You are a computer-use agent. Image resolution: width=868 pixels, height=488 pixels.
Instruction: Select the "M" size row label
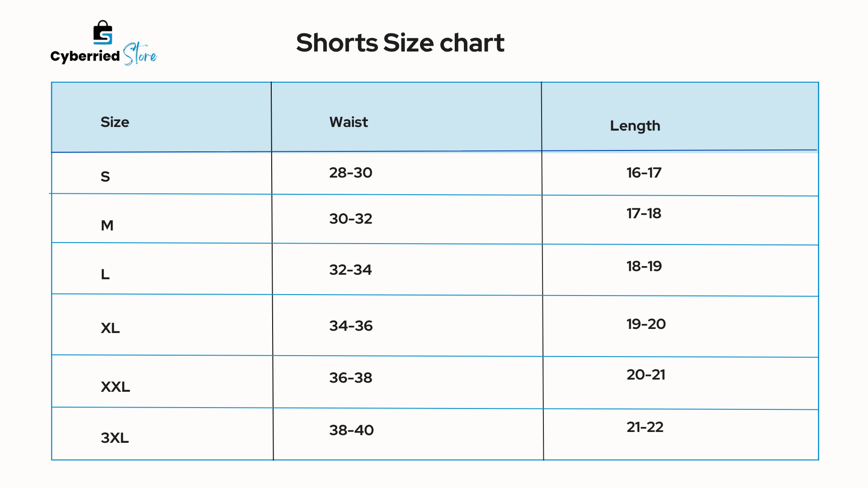[107, 225]
